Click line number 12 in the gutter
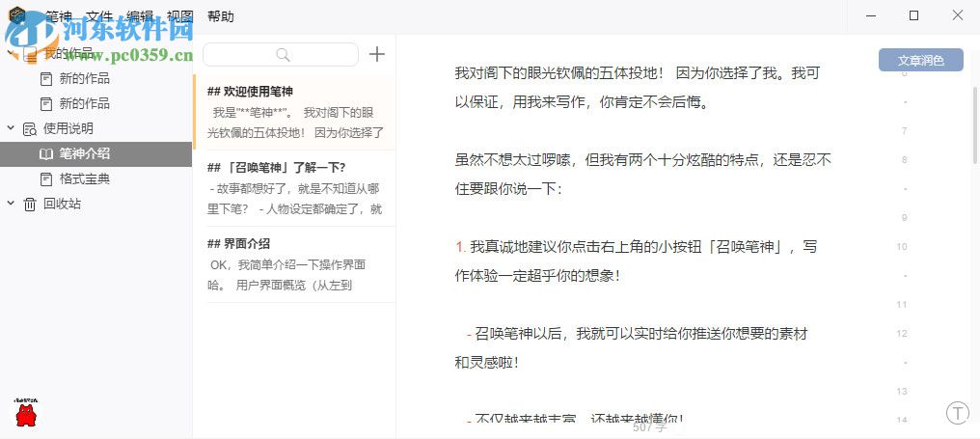 coord(901,333)
